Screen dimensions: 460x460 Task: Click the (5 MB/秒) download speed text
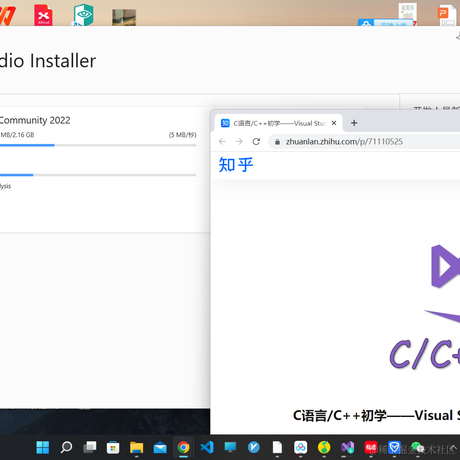click(182, 135)
